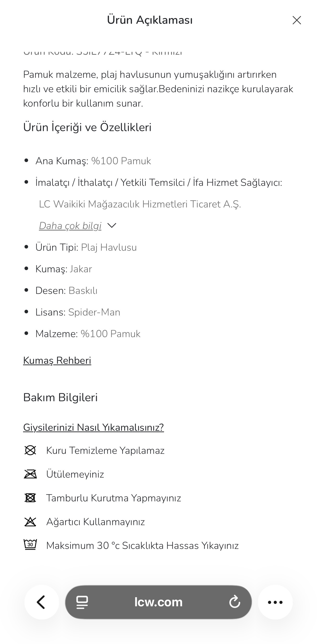Reload the lcw.com page

coord(234,602)
